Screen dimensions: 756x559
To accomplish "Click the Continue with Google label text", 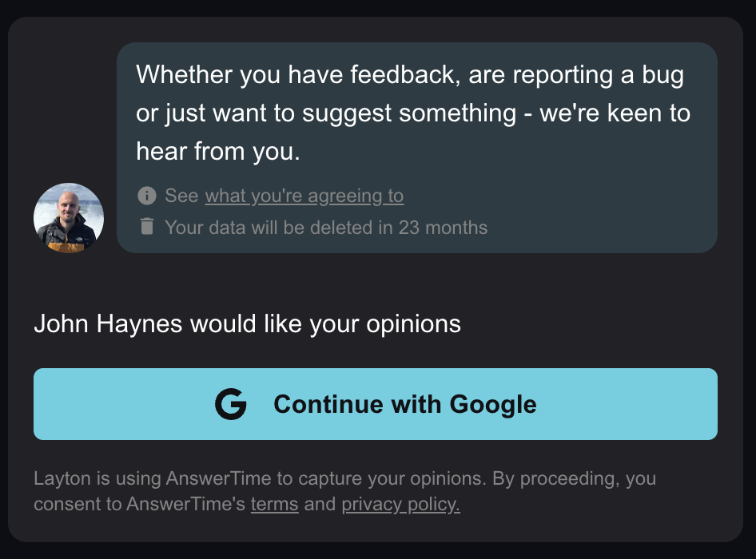I will coord(405,404).
